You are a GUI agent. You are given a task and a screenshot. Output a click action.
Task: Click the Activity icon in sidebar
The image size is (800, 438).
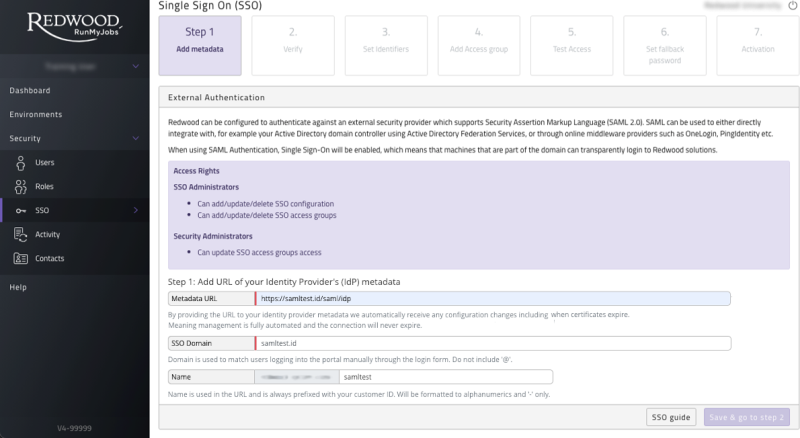point(21,234)
